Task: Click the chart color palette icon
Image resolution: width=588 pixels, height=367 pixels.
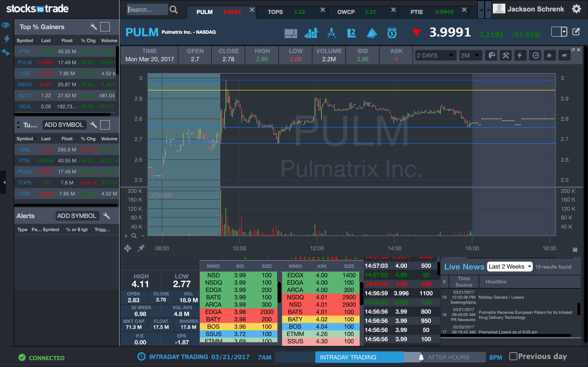Action: coord(492,56)
